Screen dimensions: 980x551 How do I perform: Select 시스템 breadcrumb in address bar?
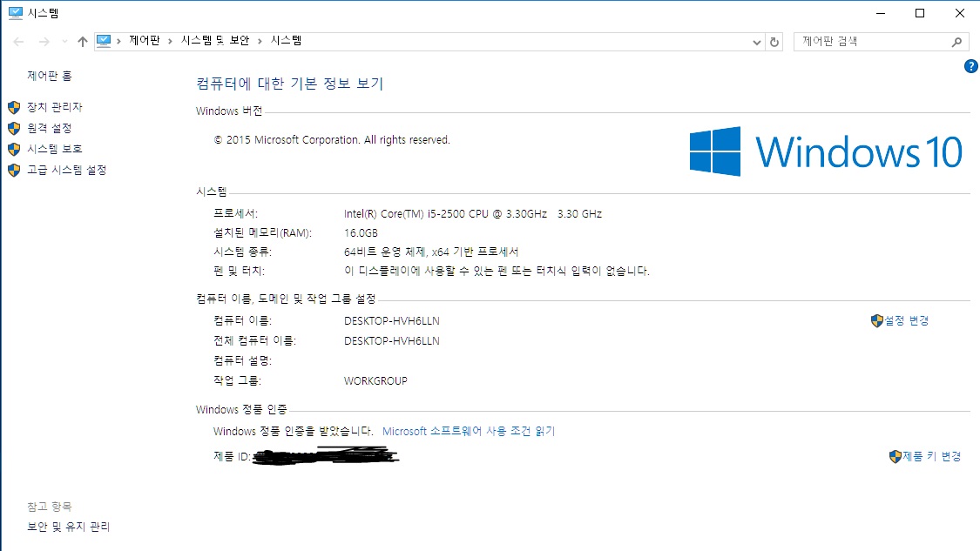(287, 41)
